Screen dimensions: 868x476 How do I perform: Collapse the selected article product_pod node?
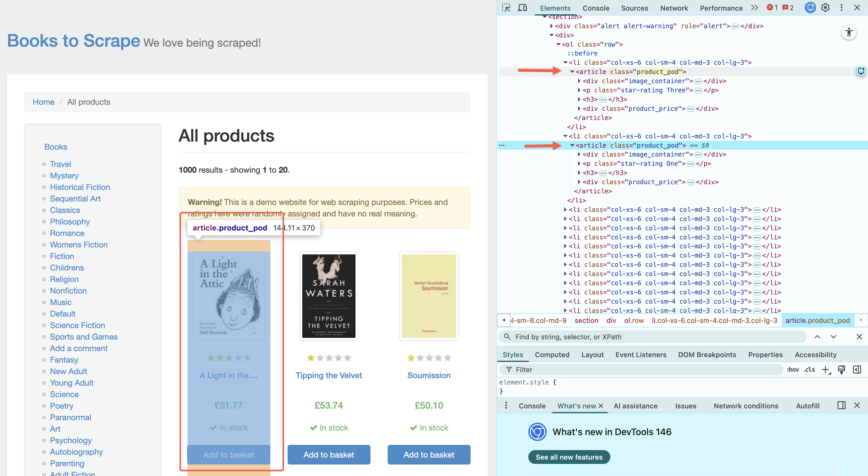pyautogui.click(x=572, y=145)
